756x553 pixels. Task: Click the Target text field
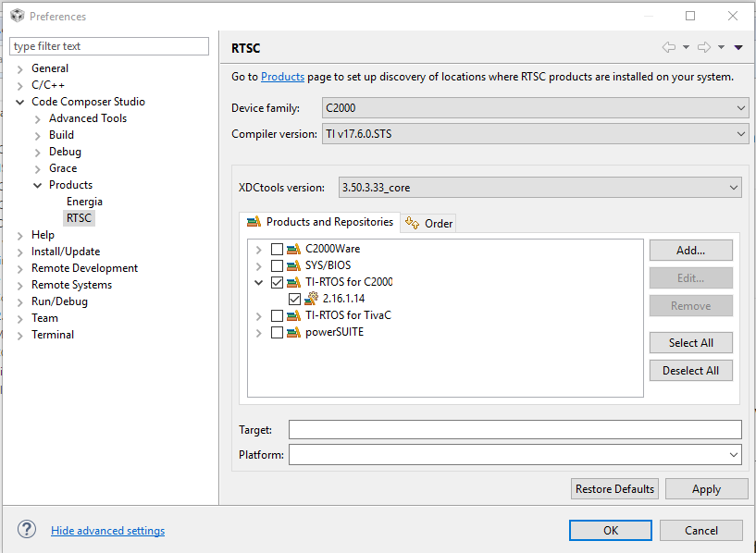pos(514,430)
